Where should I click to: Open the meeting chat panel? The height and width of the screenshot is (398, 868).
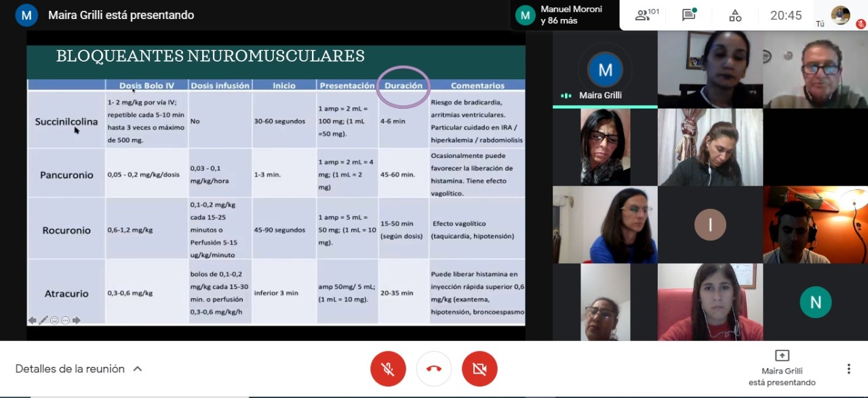[689, 15]
